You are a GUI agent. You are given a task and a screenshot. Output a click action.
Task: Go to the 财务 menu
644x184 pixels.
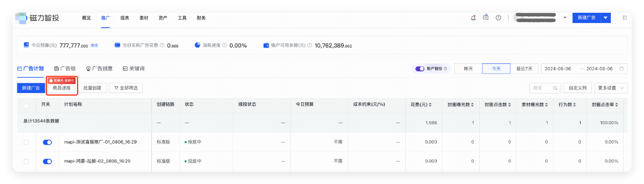click(x=201, y=18)
